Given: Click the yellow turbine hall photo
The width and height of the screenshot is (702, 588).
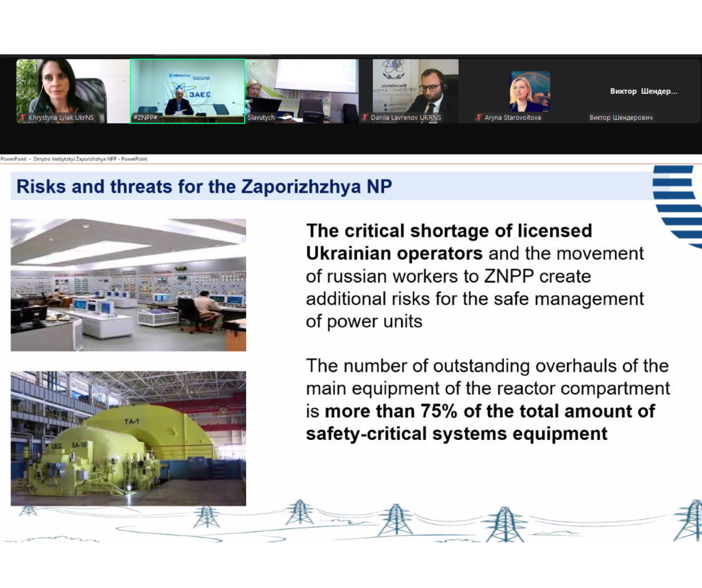Looking at the screenshot, I should 128,438.
